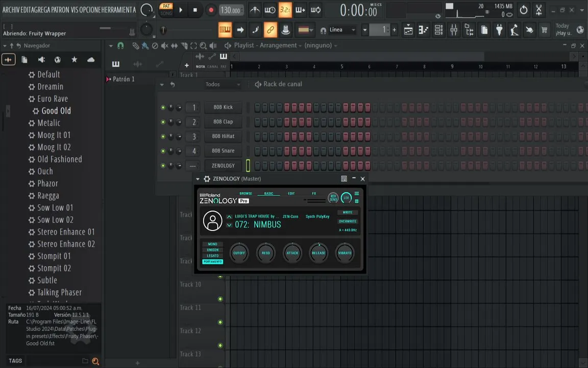Click the metronome icon in top toolbar
Viewport: 588px width, 368px height.
[x=255, y=10]
